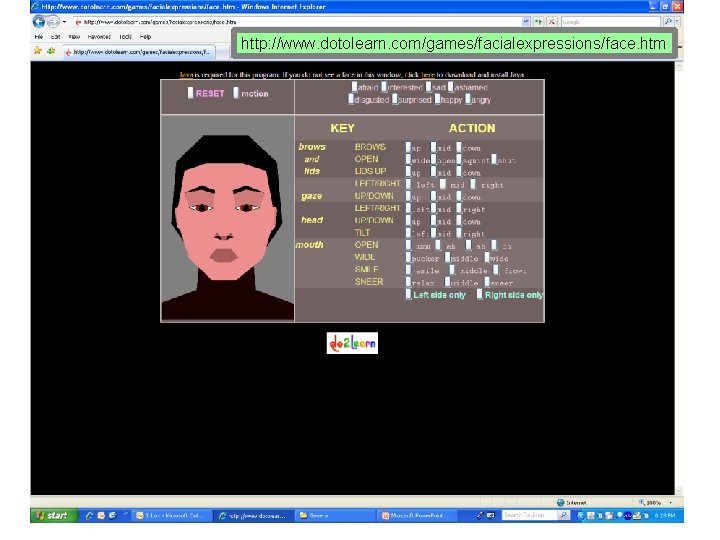The image size is (720, 540).
Task: Click the Refresh page icon in address bar
Action: click(539, 22)
